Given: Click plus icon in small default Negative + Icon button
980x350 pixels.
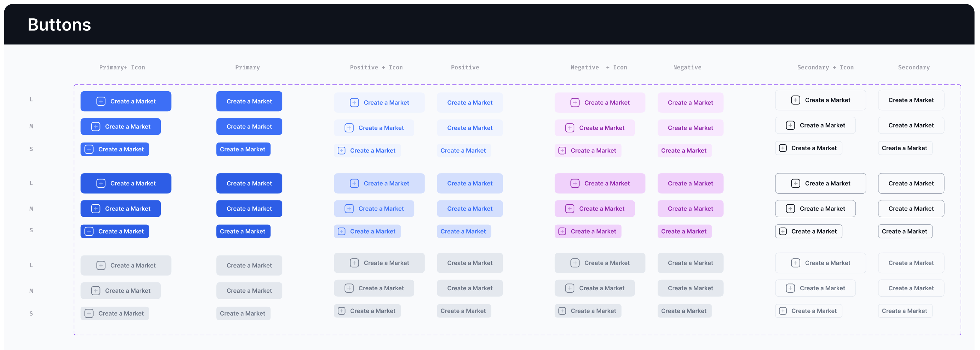Looking at the screenshot, I should coord(562,151).
